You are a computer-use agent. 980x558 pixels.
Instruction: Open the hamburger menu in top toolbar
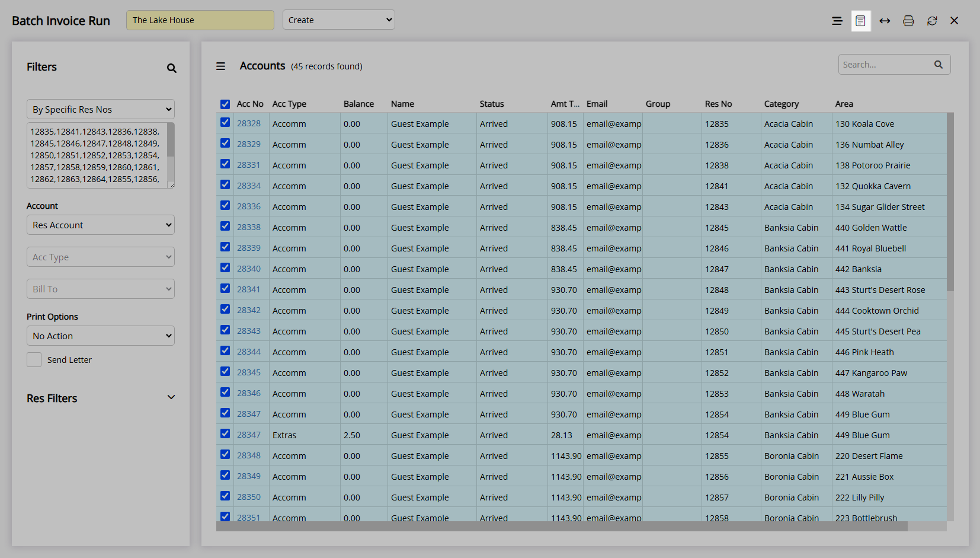(837, 21)
